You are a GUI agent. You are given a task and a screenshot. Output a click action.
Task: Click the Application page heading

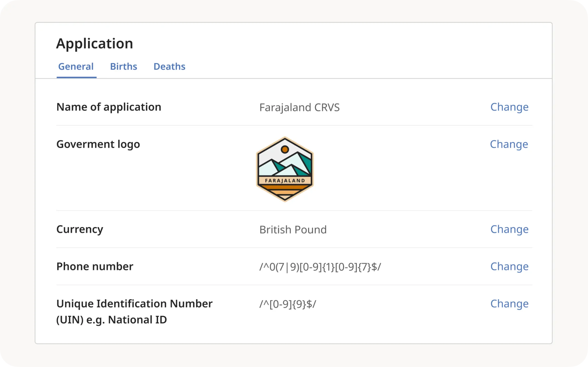(x=95, y=44)
